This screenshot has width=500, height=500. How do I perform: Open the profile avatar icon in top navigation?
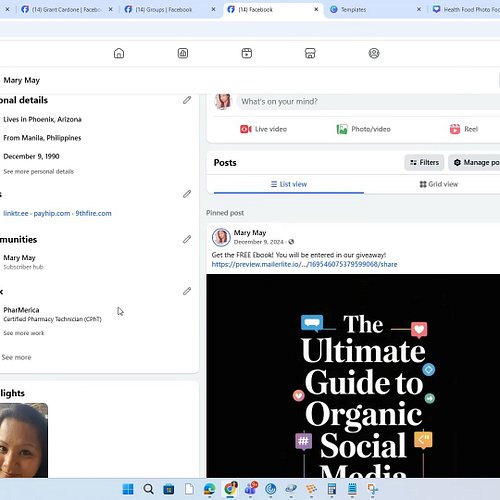click(374, 53)
